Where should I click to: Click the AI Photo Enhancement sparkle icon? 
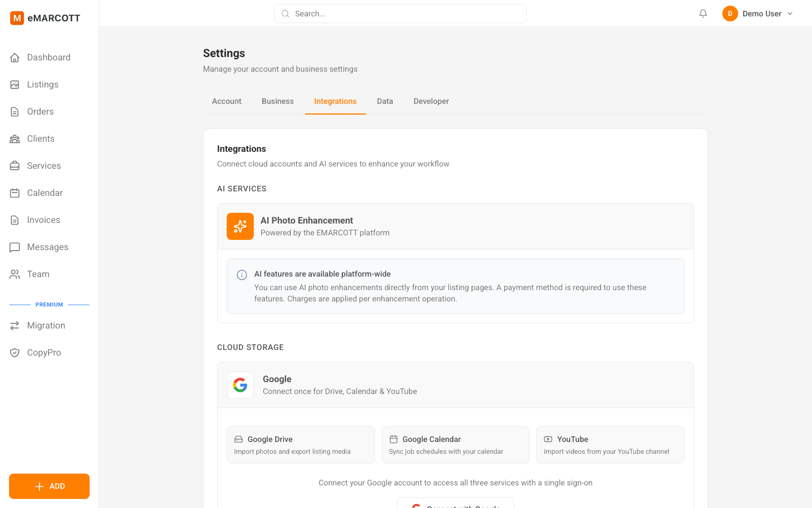coord(240,226)
